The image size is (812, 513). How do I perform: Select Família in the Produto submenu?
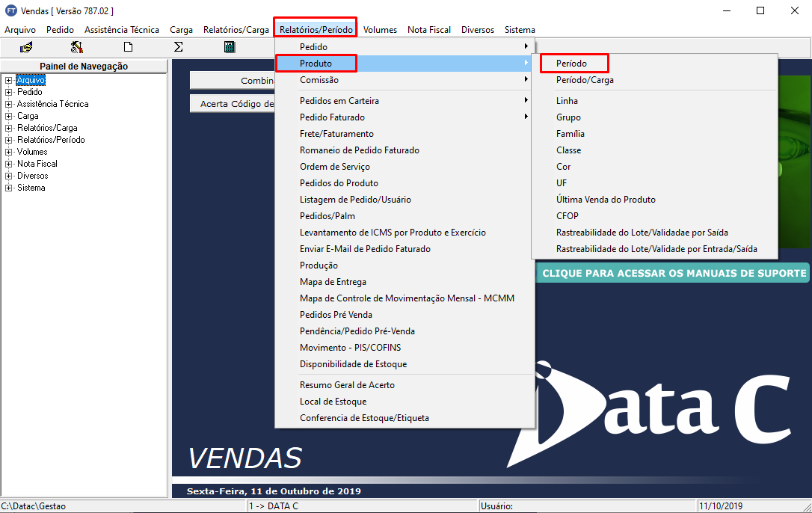click(654, 134)
